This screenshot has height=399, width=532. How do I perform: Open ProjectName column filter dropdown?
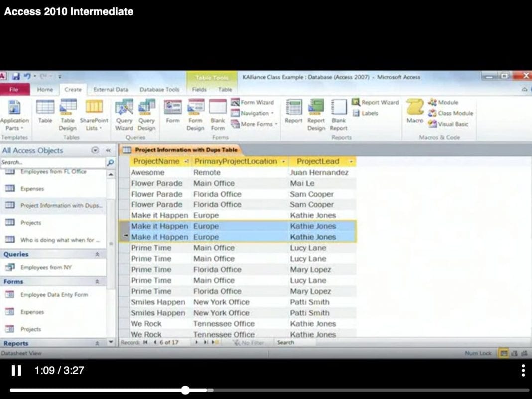coord(186,161)
